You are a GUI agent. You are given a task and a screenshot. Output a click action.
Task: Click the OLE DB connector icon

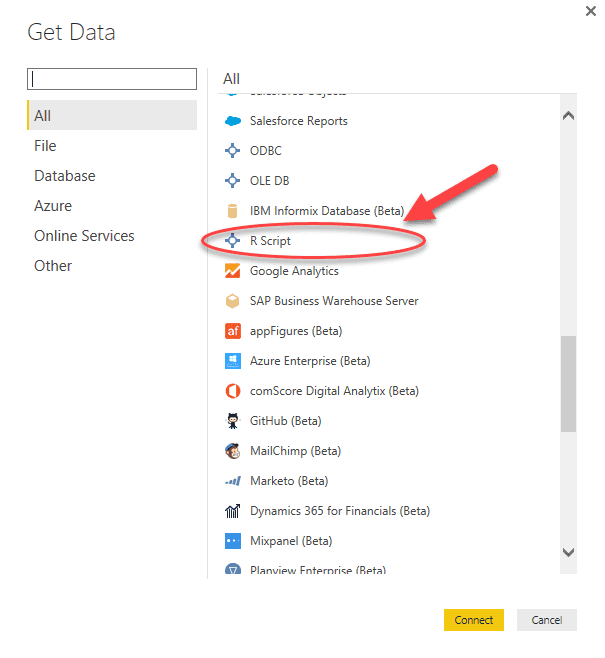click(232, 181)
